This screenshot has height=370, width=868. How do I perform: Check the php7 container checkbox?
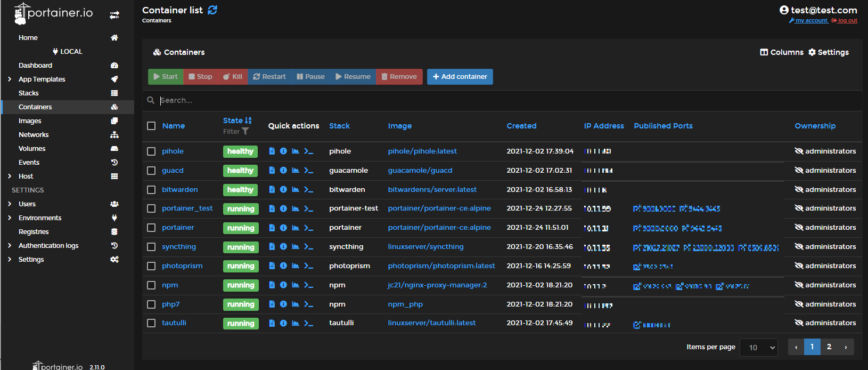pyautogui.click(x=151, y=304)
